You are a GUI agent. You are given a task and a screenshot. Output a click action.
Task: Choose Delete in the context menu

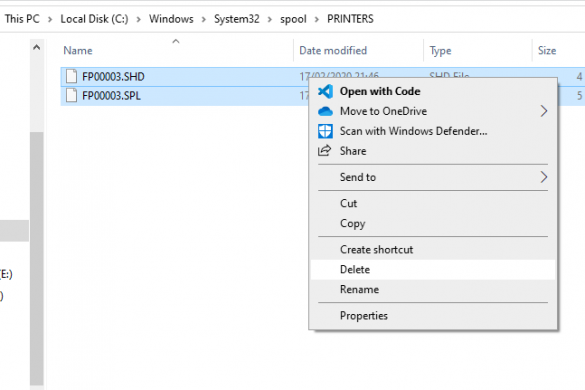433,269
